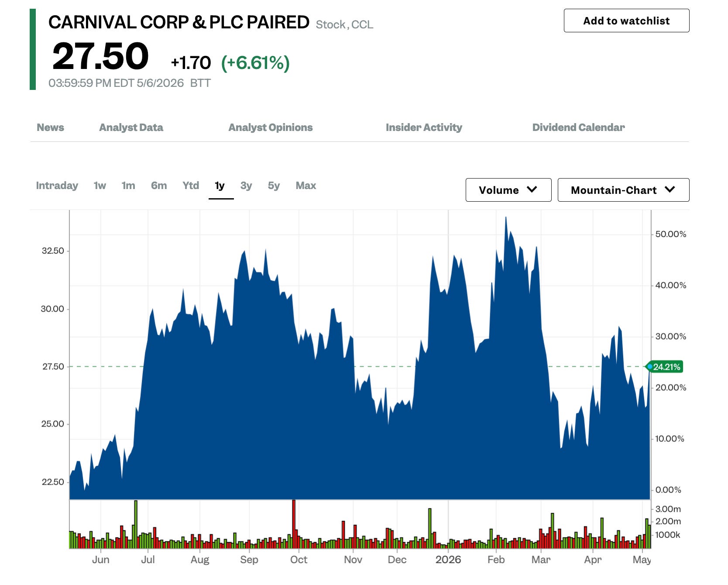Click the 24.21% current price marker
Image resolution: width=728 pixels, height=585 pixels.
pyautogui.click(x=664, y=367)
